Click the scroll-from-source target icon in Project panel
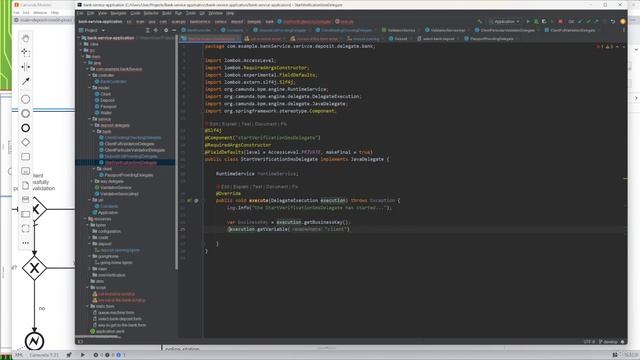Image resolution: width=640 pixels, height=360 pixels. click(147, 30)
